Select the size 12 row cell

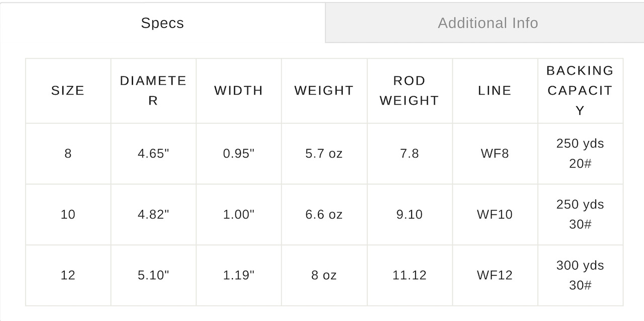click(68, 275)
